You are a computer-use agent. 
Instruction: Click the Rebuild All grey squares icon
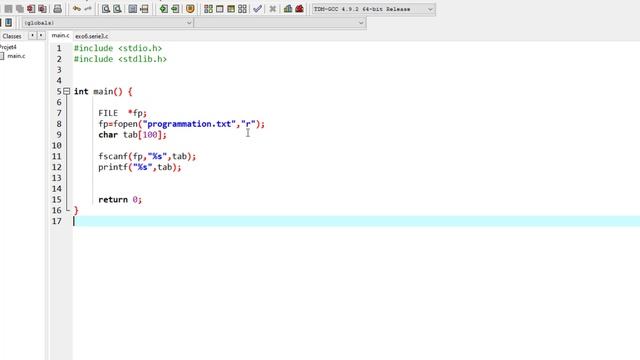pos(242,9)
